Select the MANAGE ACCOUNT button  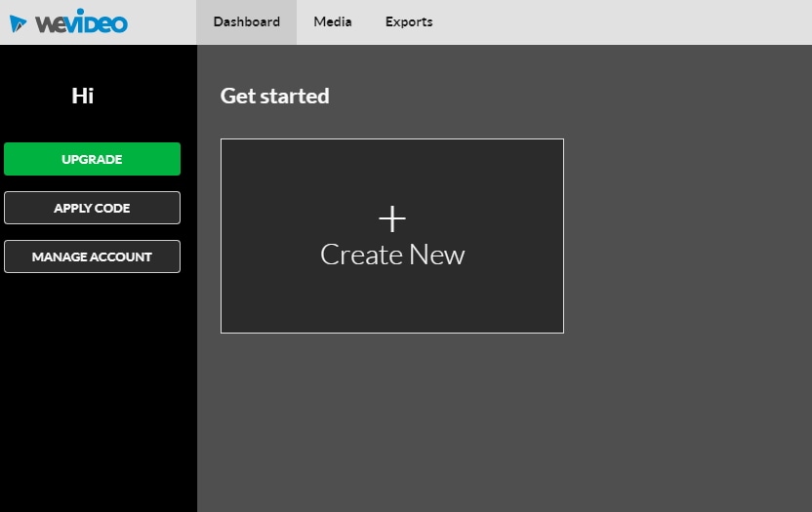92,256
